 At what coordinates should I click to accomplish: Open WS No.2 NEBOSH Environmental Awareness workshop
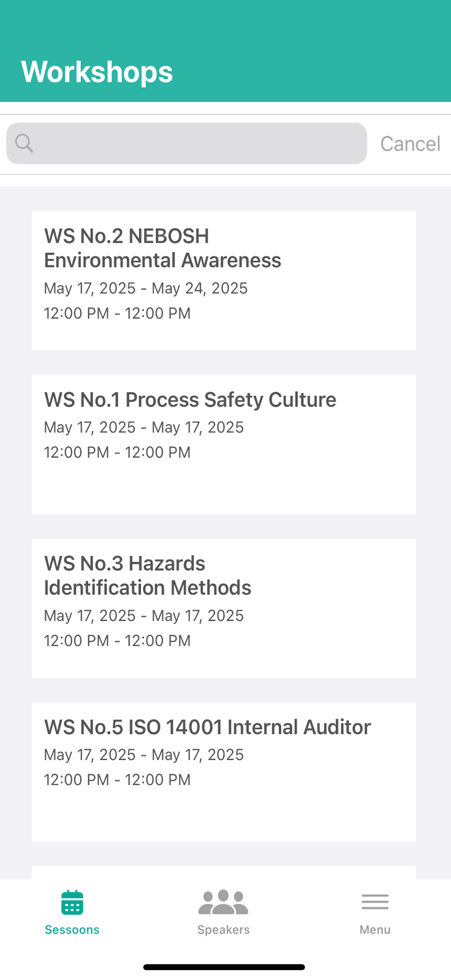coord(224,281)
